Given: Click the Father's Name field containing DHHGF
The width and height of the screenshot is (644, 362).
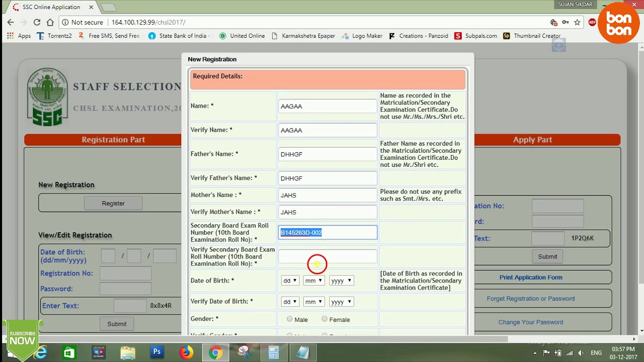Looking at the screenshot, I should 328,154.
